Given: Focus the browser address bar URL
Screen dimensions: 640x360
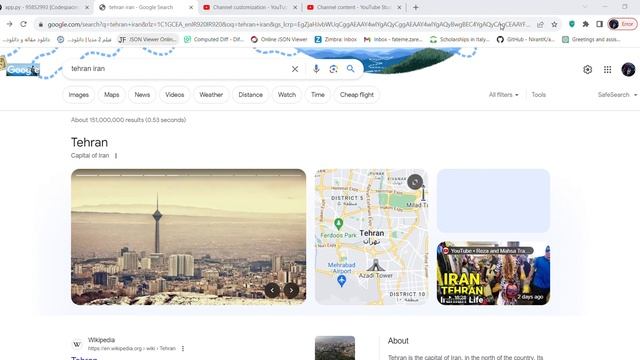Looking at the screenshot, I should click(288, 24).
